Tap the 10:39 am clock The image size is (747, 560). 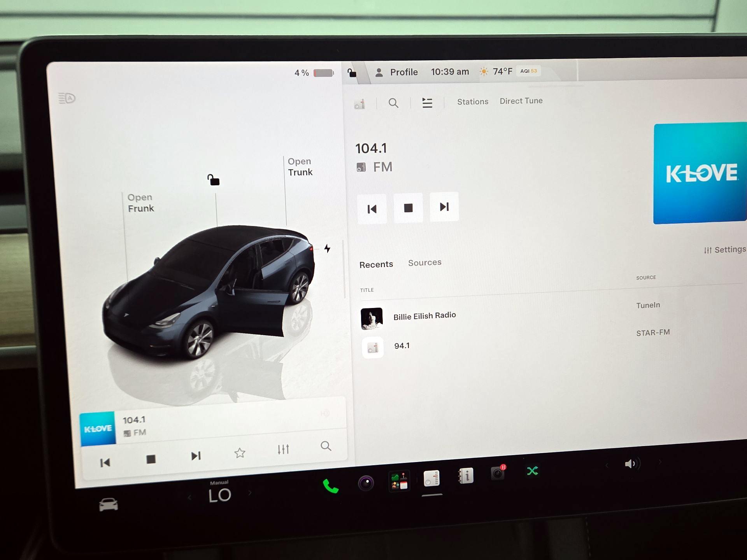[x=450, y=72]
